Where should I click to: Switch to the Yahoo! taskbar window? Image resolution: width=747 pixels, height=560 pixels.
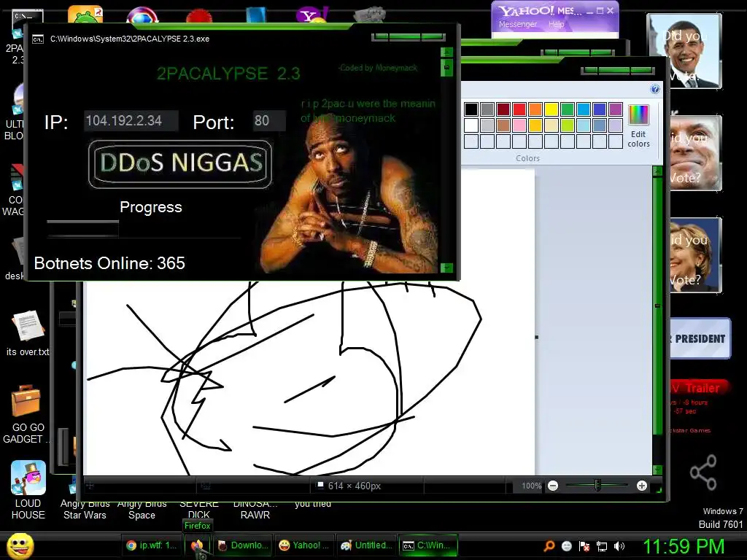pyautogui.click(x=304, y=545)
